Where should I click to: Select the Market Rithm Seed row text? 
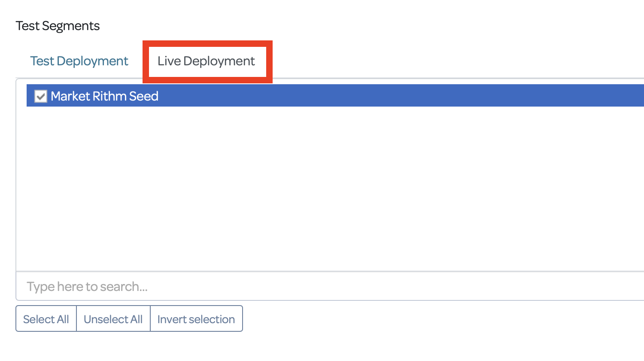pos(105,96)
